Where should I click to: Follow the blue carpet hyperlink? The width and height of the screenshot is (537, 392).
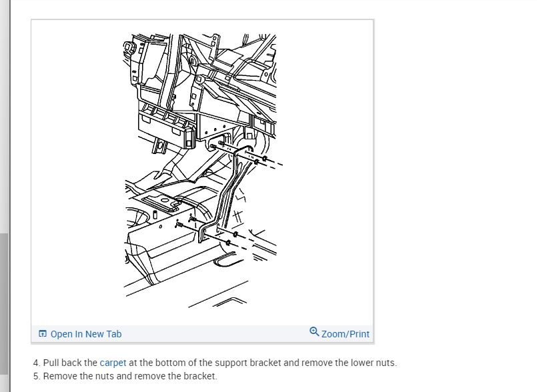tap(113, 363)
